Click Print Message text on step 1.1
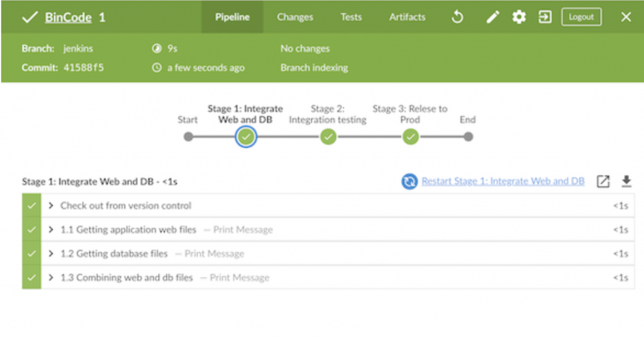 coord(243,229)
